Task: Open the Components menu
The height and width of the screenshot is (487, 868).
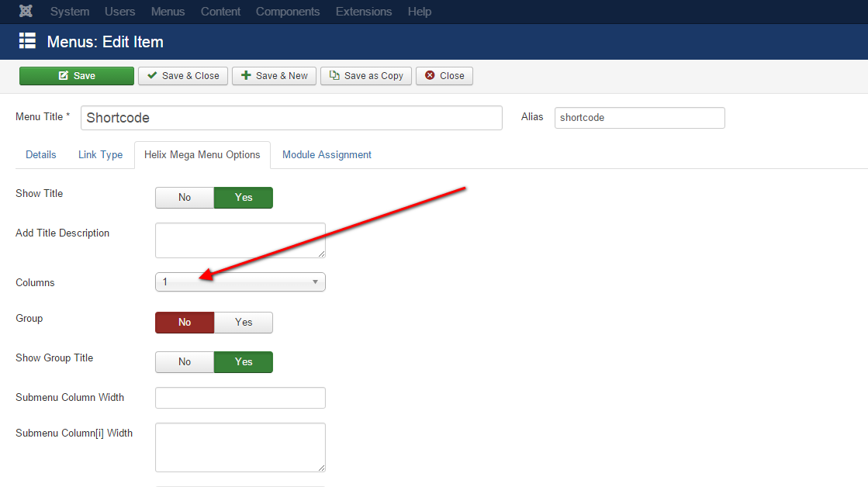Action: pos(288,12)
